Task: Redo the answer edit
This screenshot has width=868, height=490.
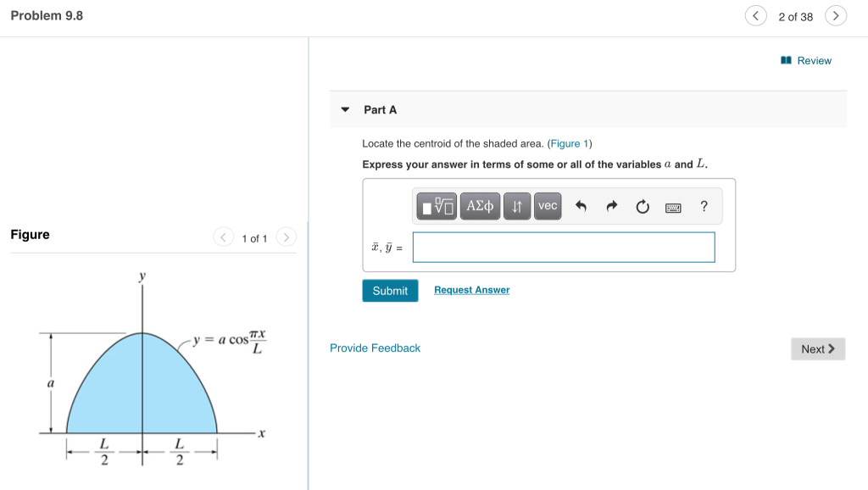Action: [612, 205]
